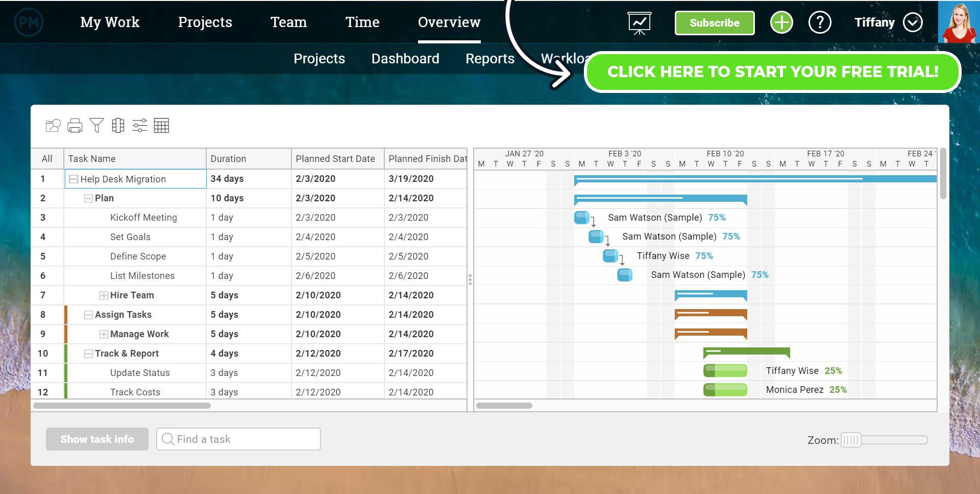Click the Planned Start Date column header

(x=337, y=159)
